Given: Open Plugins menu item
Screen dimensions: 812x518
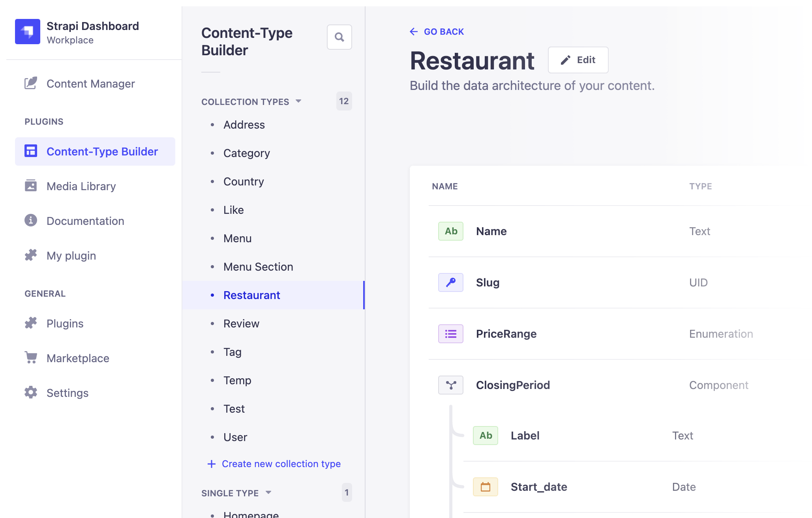Looking at the screenshot, I should pos(95,324).
